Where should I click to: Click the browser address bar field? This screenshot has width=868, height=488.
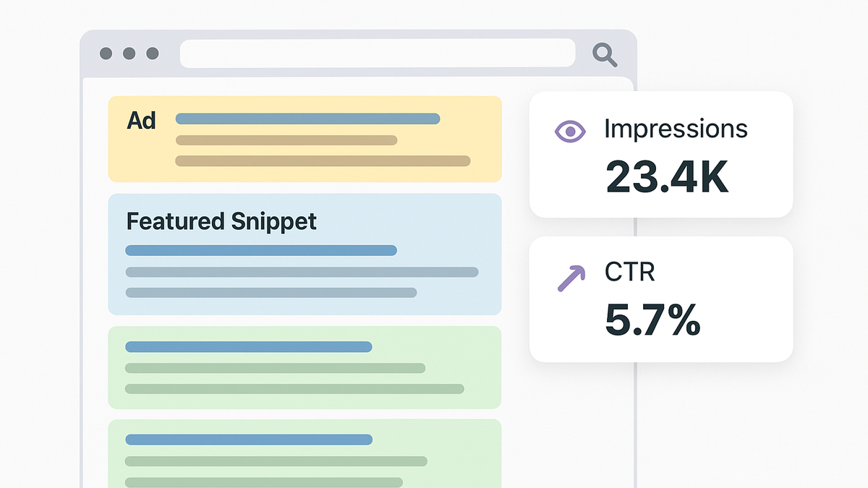(378, 53)
